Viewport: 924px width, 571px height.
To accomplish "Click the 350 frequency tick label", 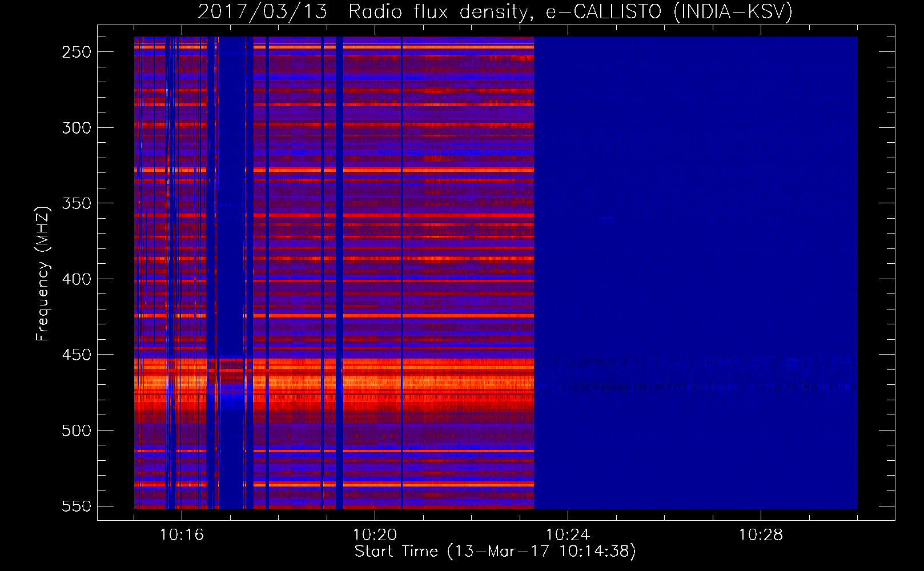I will (x=77, y=203).
